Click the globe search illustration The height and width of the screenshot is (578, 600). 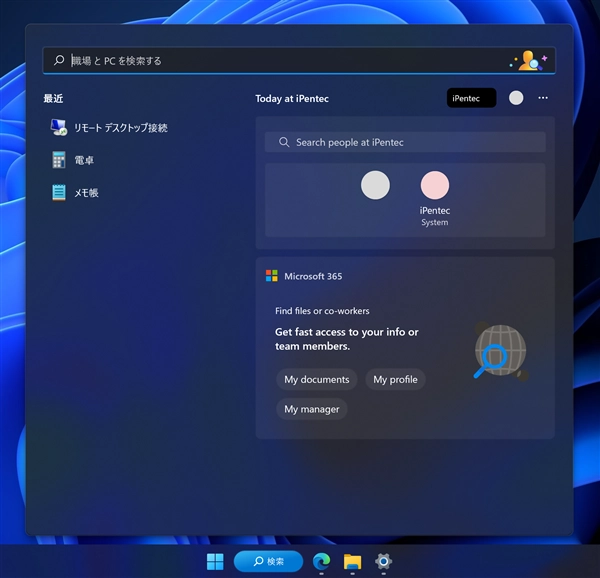(501, 351)
